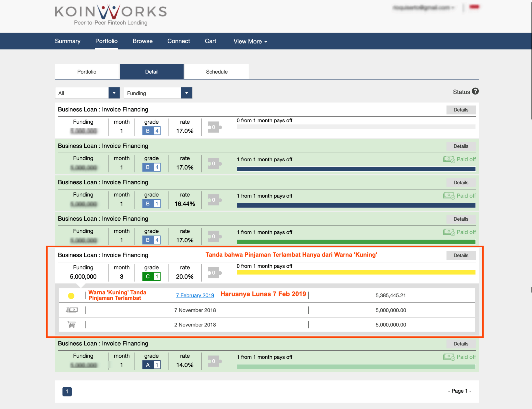Click Details on the C-grade 20.0% loan

[x=461, y=255]
